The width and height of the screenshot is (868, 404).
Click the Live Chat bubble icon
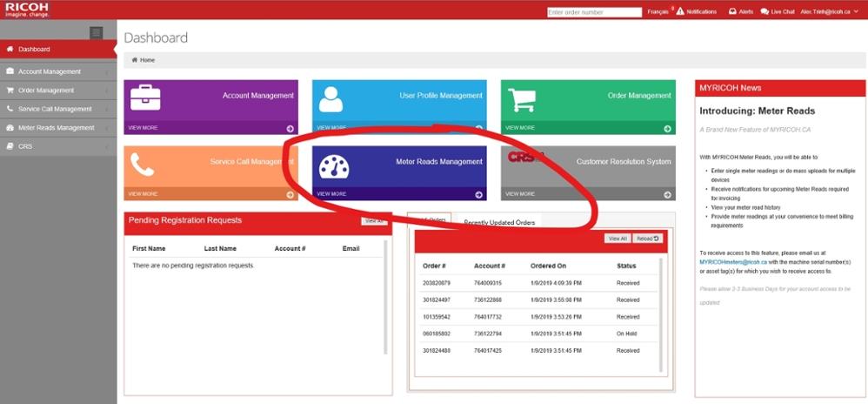tap(765, 11)
